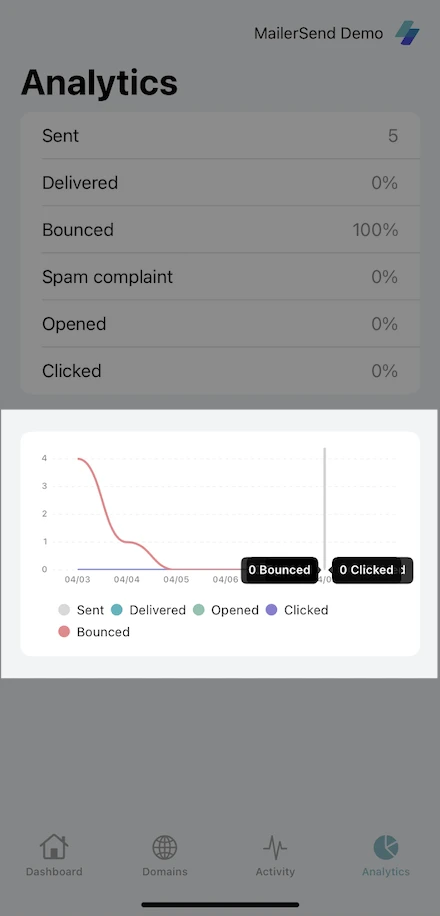Tap the 0 Clicked chart tooltip
This screenshot has height=916, width=440.
[366, 570]
